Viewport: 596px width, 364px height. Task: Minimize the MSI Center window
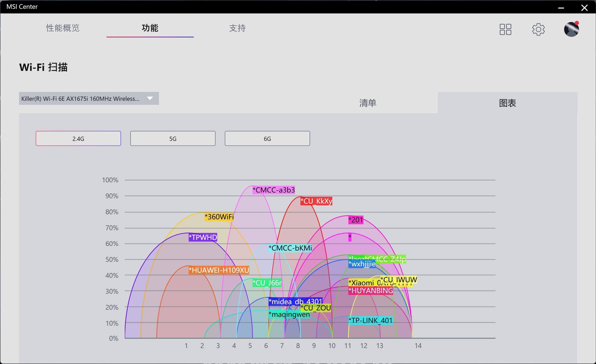tap(561, 8)
